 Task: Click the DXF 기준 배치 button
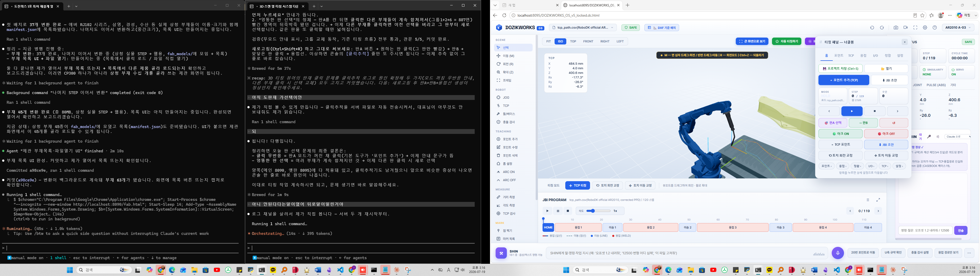pyautogui.click(x=661, y=27)
